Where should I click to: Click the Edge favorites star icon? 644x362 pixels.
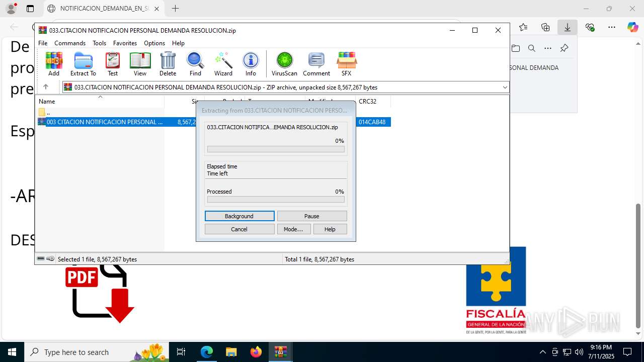point(523,27)
